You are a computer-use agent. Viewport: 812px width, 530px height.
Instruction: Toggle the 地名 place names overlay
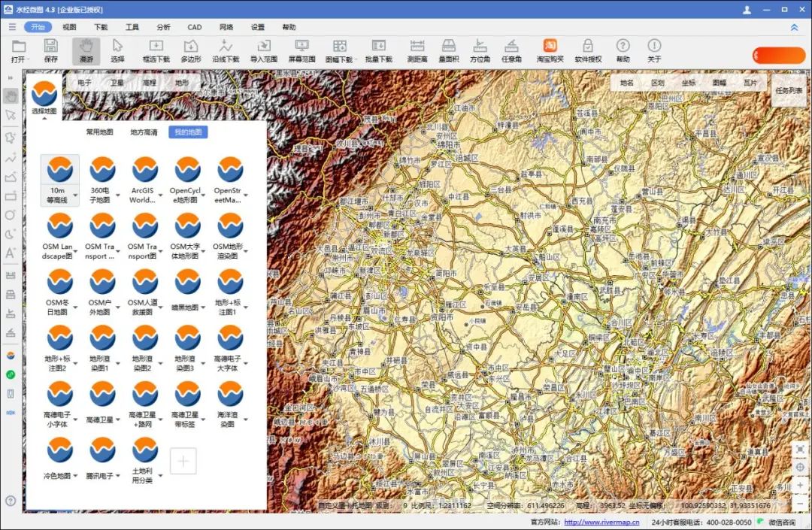click(x=626, y=83)
